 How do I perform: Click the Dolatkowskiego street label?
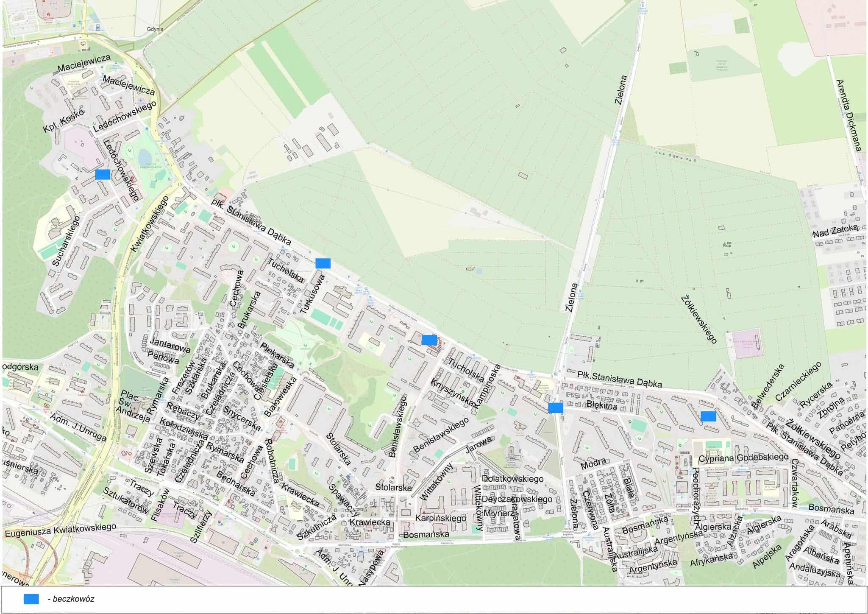click(513, 479)
